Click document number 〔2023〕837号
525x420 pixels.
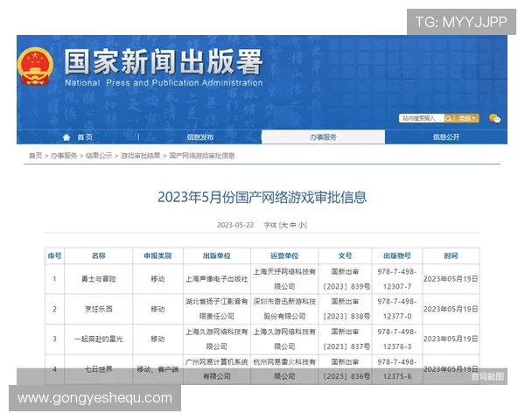pyautogui.click(x=346, y=346)
